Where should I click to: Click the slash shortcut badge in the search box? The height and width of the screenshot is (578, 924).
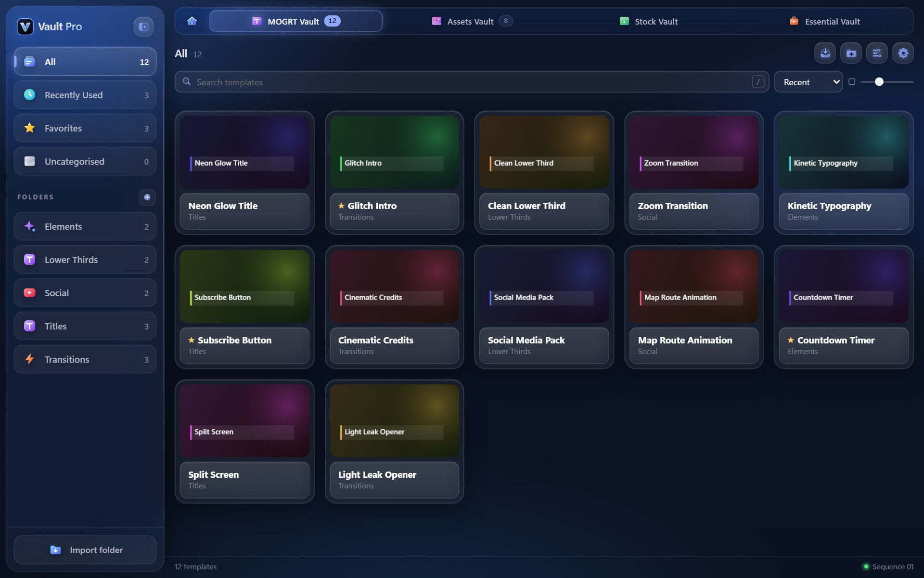point(758,82)
